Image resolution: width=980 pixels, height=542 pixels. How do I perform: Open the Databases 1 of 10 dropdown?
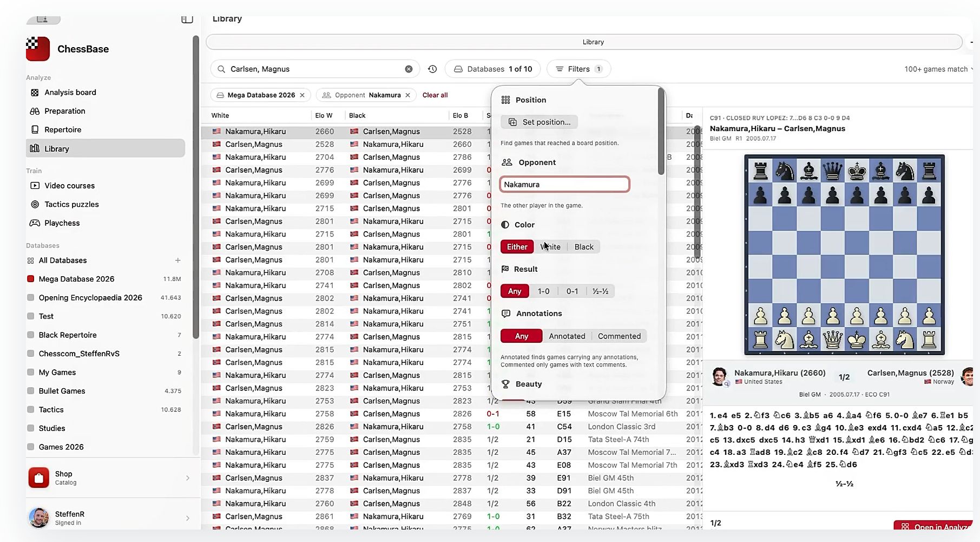[492, 69]
